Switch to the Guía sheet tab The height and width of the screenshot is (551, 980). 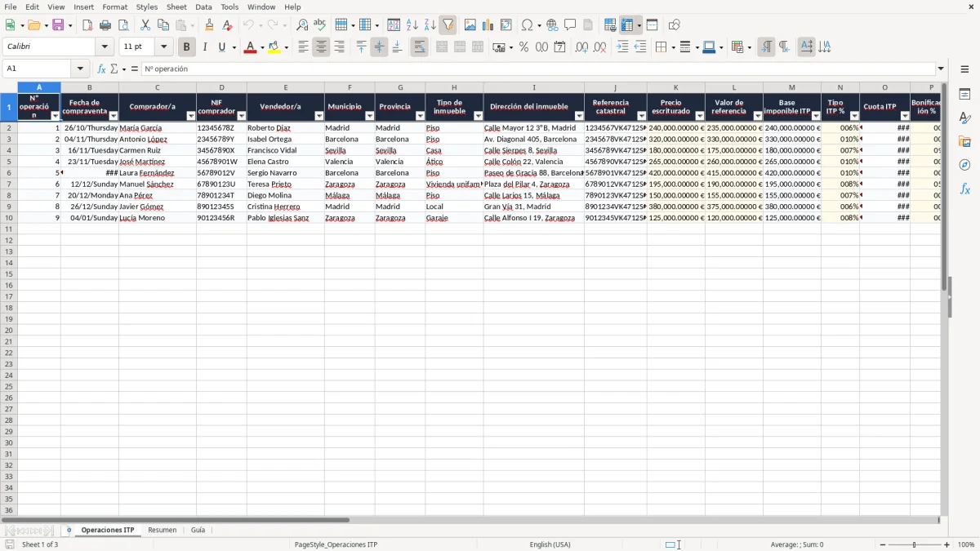click(198, 530)
